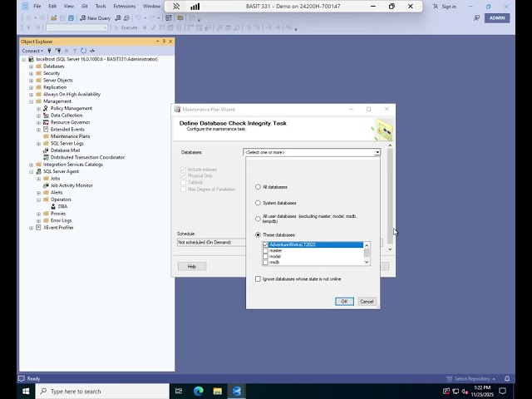The width and height of the screenshot is (532, 399).
Task: Click the Object Explorer filter icon
Action: click(75, 51)
